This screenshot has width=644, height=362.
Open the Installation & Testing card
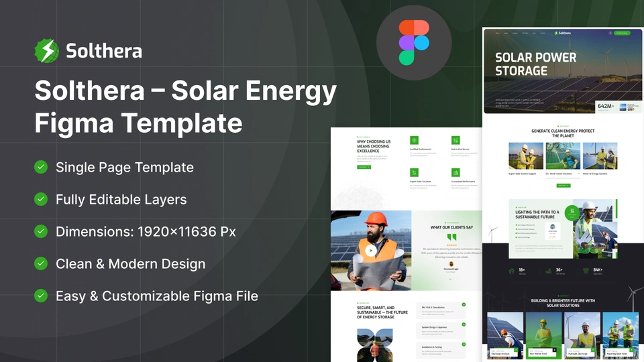click(441, 350)
